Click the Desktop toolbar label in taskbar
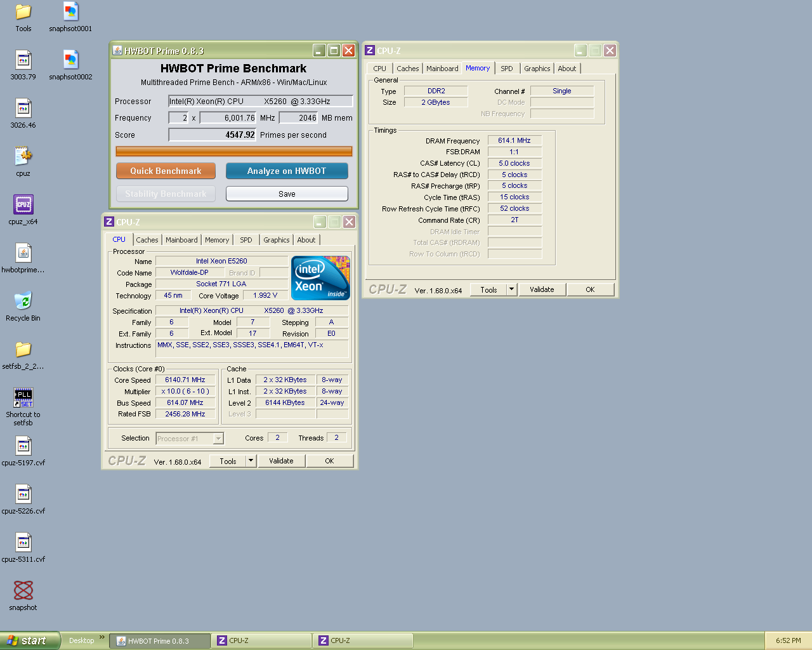Screen dimensions: 812x650 (x=82, y=640)
